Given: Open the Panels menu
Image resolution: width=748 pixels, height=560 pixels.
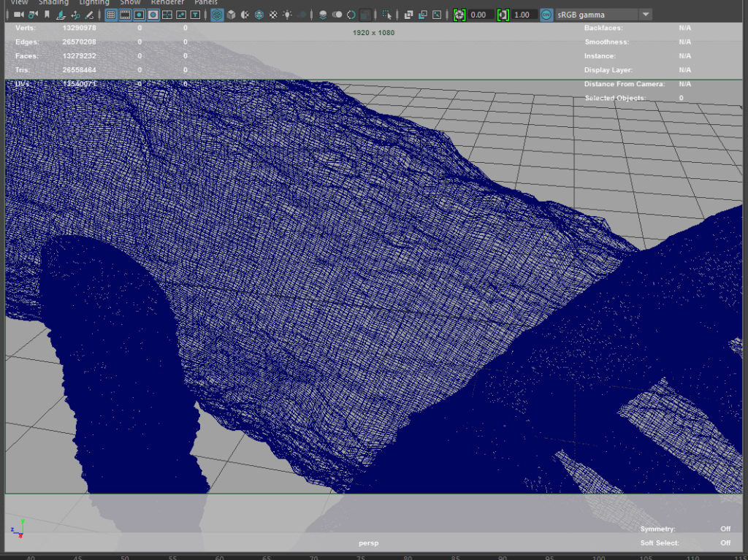Looking at the screenshot, I should pos(205,2).
